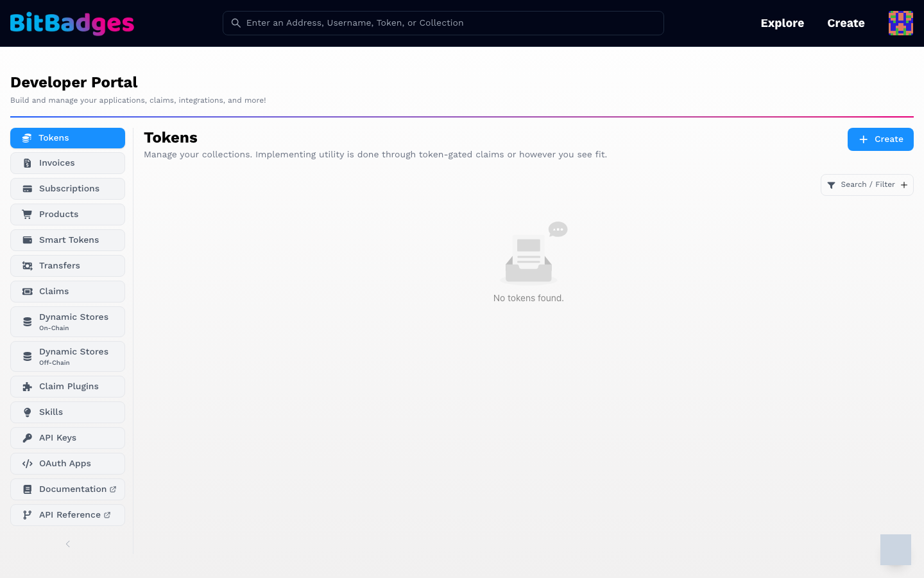Click the Claim Plugins puzzle icon
This screenshot has width=924, height=578.
pyautogui.click(x=28, y=387)
